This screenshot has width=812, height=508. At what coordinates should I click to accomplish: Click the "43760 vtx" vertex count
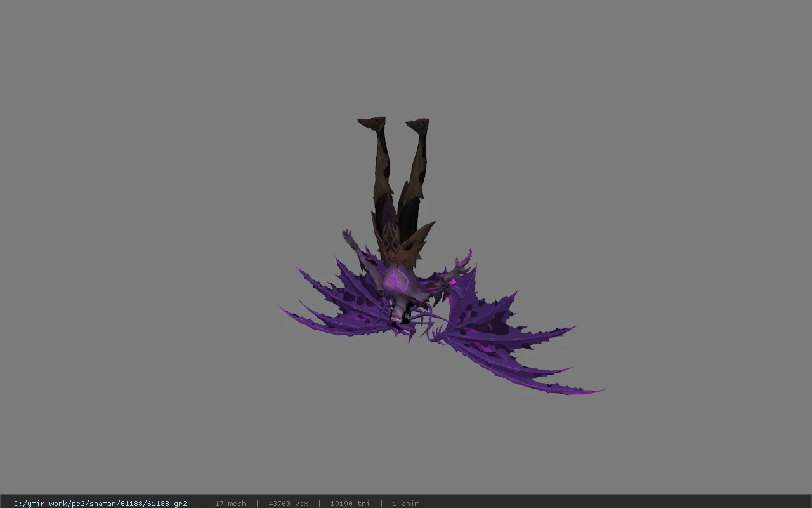tap(288, 504)
